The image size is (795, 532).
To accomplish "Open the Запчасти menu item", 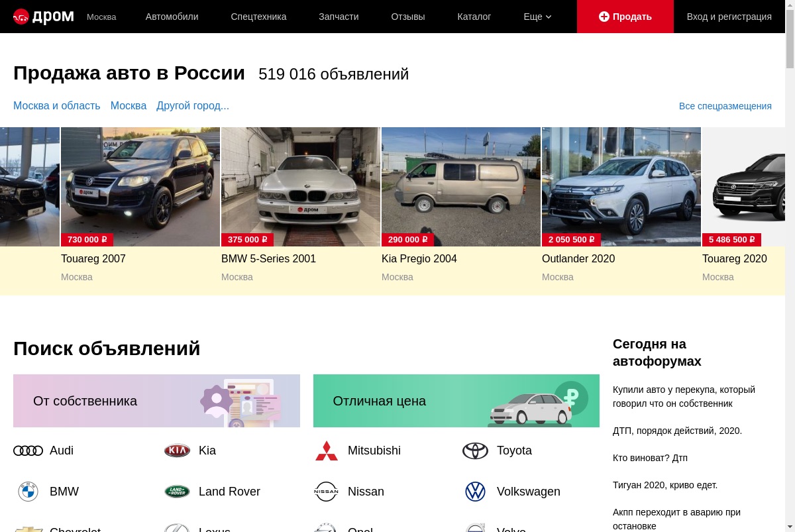I will 339,17.
